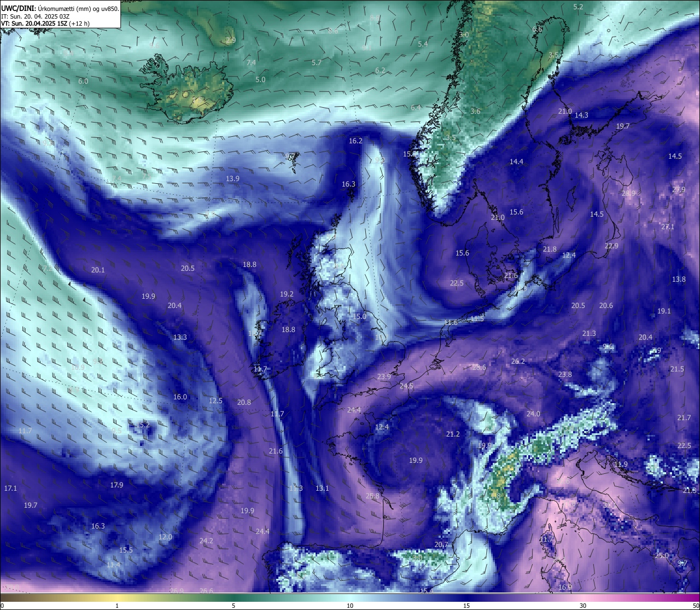Click the map value '24.2' northwest of Spain
The height and width of the screenshot is (610, 700).
(x=206, y=541)
